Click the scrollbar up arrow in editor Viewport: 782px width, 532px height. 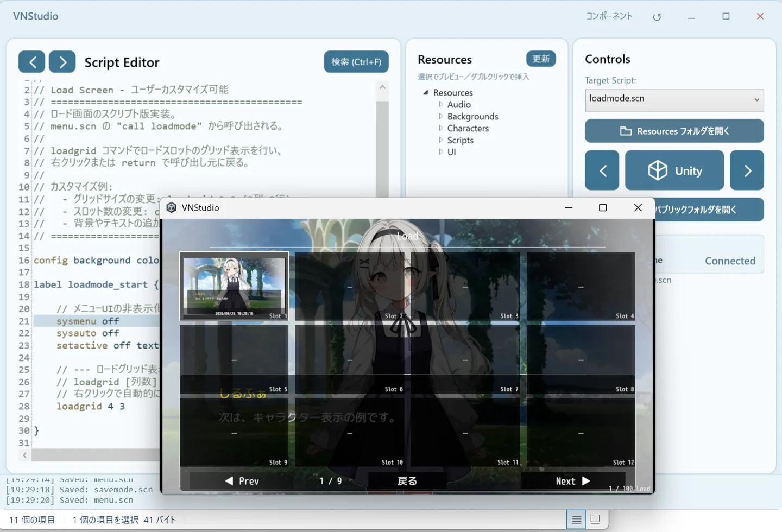coord(382,87)
